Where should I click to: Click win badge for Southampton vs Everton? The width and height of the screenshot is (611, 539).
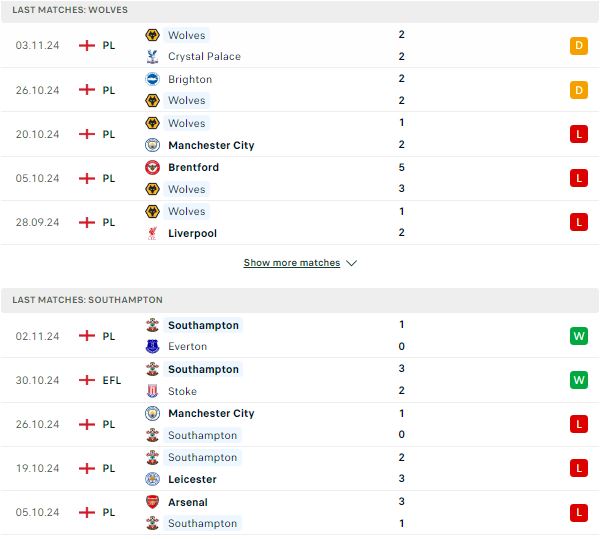[579, 336]
